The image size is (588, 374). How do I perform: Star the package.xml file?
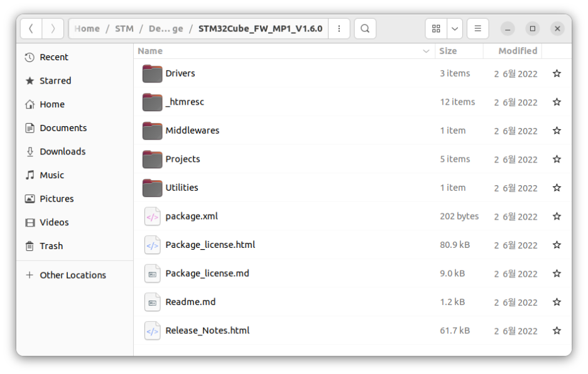click(x=557, y=216)
